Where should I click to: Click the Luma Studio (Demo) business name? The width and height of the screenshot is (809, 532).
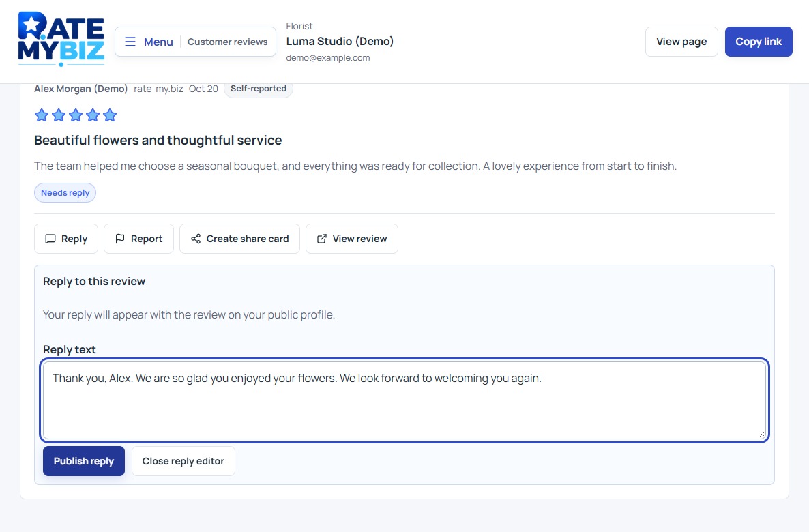340,42
